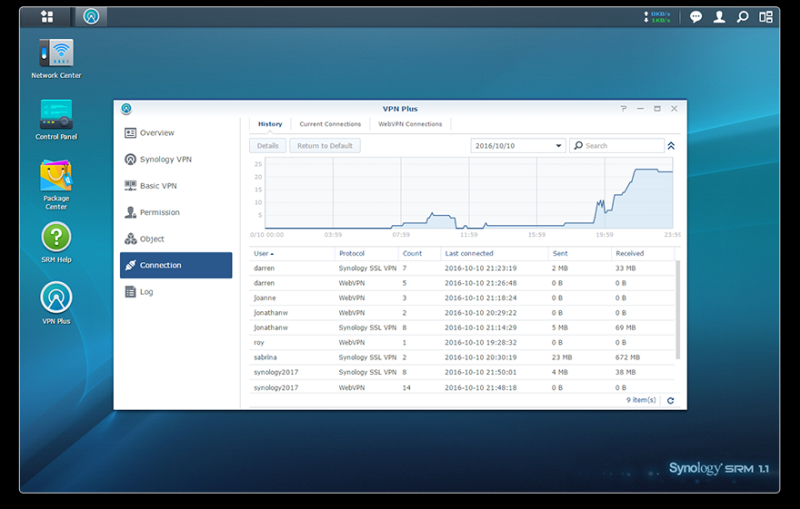Click the VPN Plus taskbar icon
This screenshot has width=800, height=509.
coord(91,16)
